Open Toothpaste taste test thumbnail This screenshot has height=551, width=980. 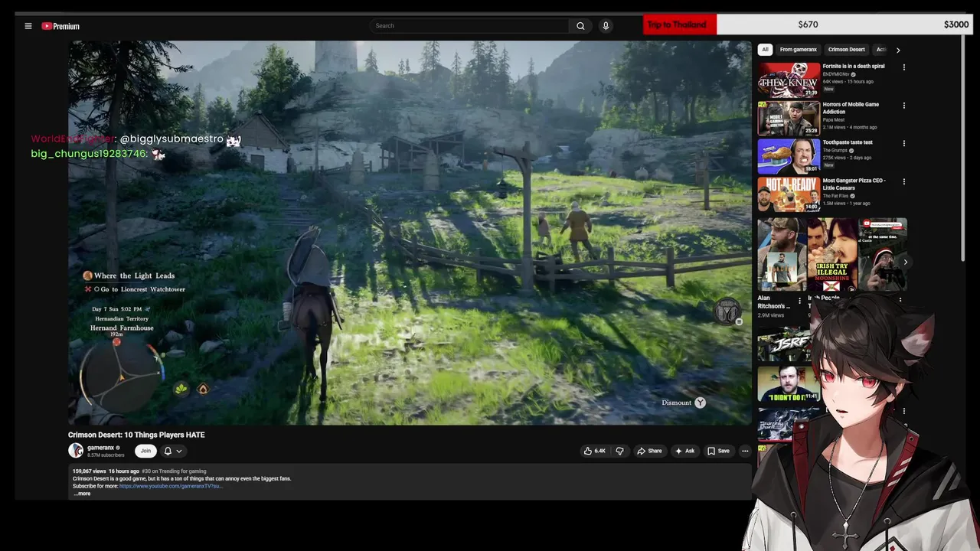coord(789,156)
